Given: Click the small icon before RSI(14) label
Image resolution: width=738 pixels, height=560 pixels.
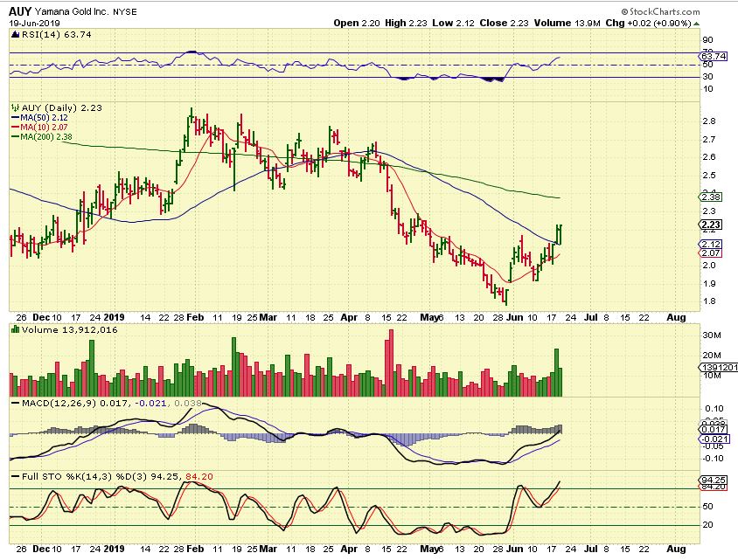Looking at the screenshot, I should [x=15, y=34].
